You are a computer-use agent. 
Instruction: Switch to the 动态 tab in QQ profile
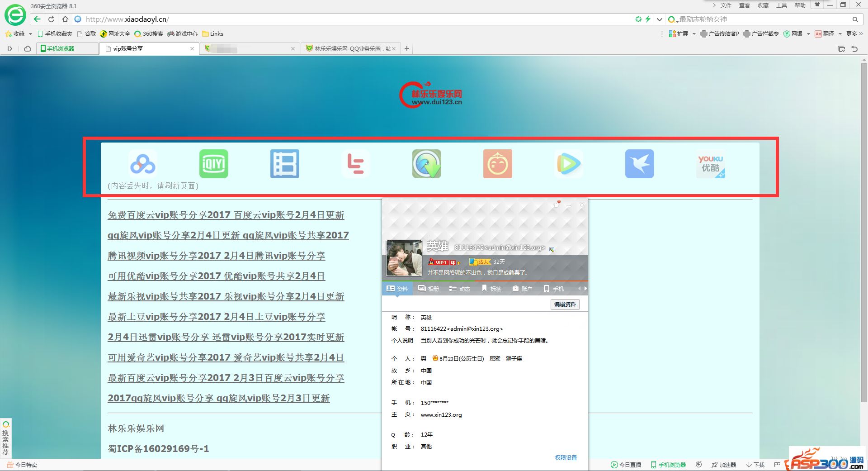pos(460,289)
